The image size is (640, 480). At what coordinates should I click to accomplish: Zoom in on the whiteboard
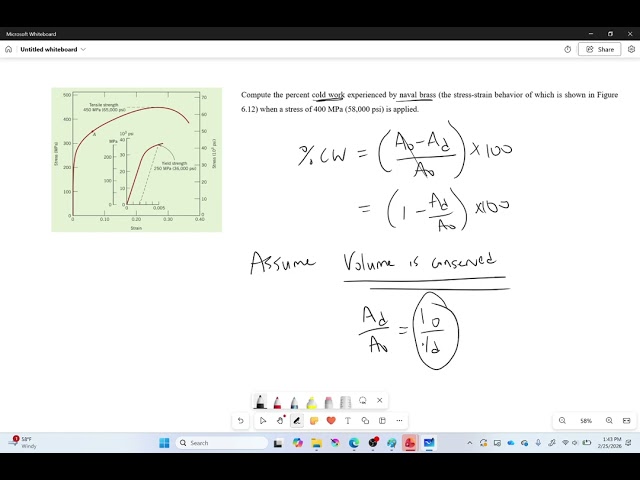609,420
